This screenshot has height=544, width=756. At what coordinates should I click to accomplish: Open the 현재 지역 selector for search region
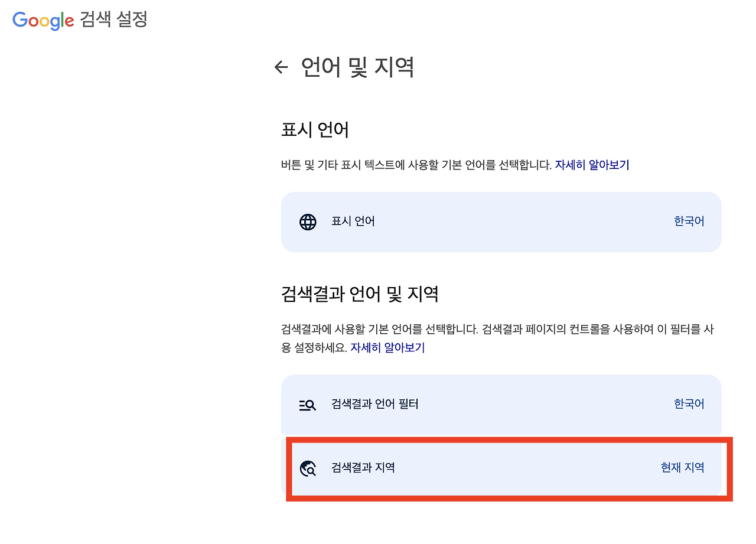coord(682,468)
